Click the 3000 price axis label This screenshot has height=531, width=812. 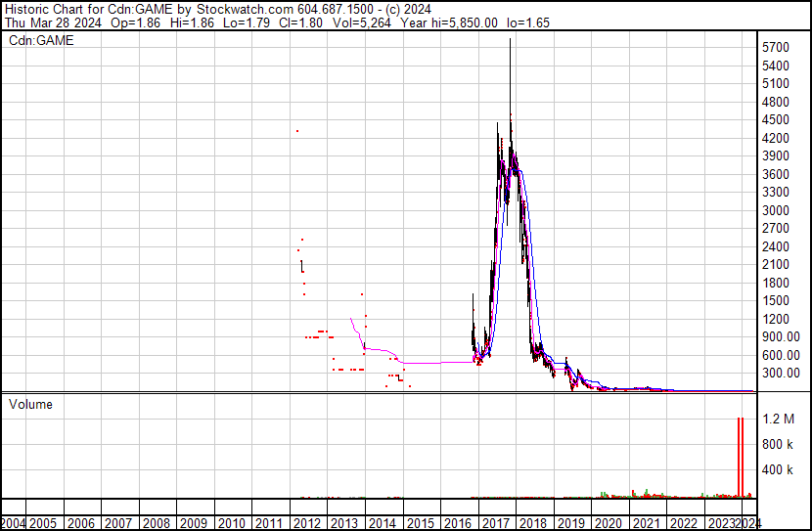click(x=776, y=210)
